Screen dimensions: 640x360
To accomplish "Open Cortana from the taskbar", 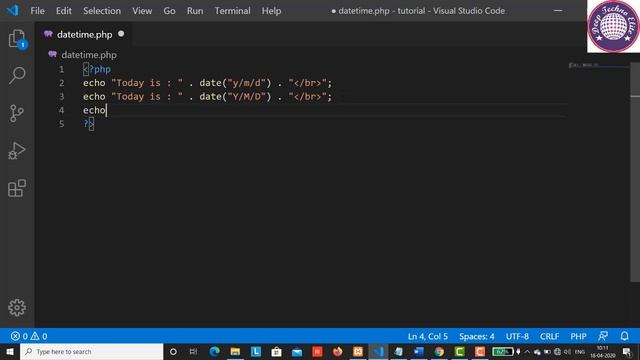I will coord(173,351).
